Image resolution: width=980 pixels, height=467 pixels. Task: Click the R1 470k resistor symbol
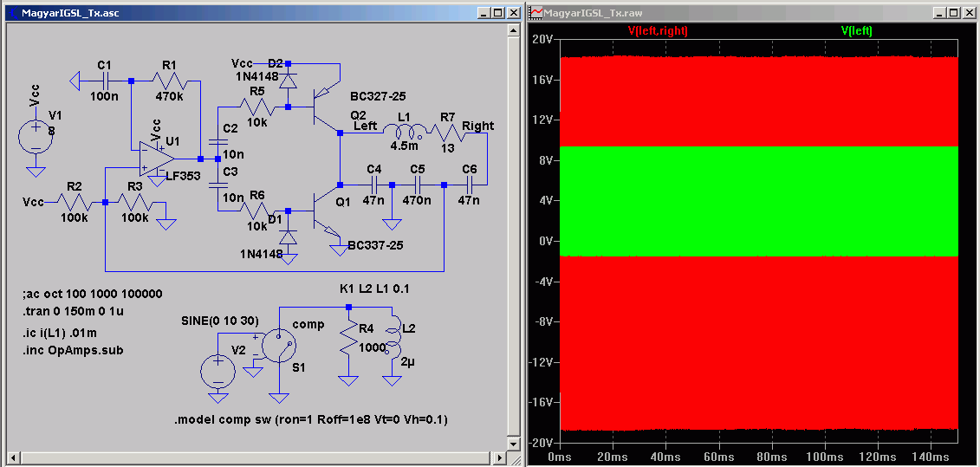click(170, 81)
